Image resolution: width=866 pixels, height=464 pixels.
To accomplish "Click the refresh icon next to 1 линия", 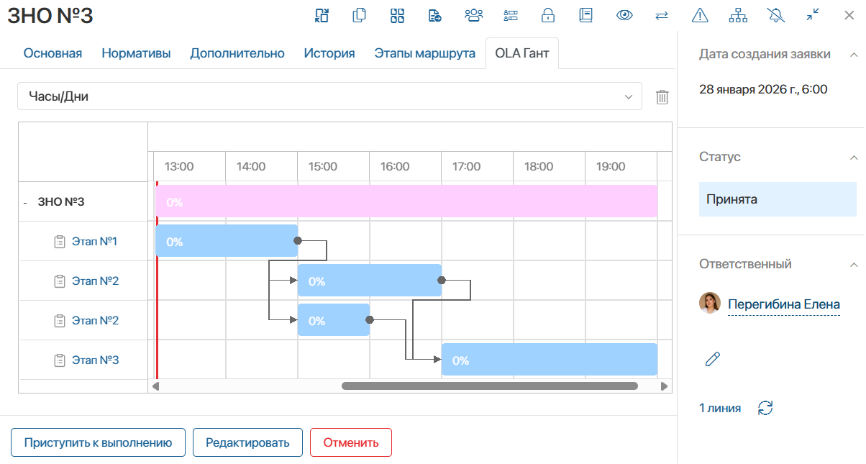I will [x=766, y=407].
